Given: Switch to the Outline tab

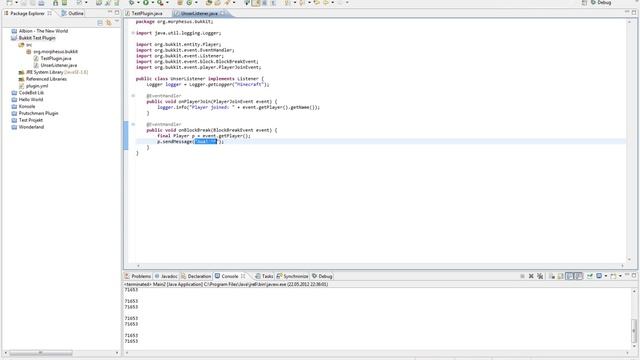Looking at the screenshot, I should tap(73, 13).
